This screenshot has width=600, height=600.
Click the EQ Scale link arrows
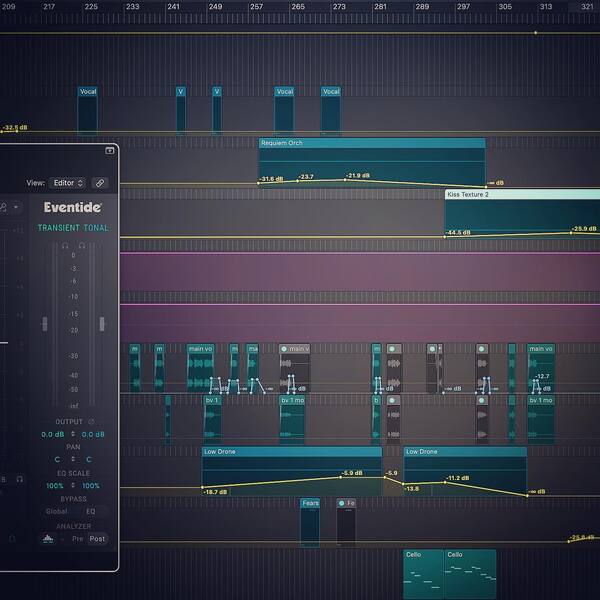(x=73, y=485)
